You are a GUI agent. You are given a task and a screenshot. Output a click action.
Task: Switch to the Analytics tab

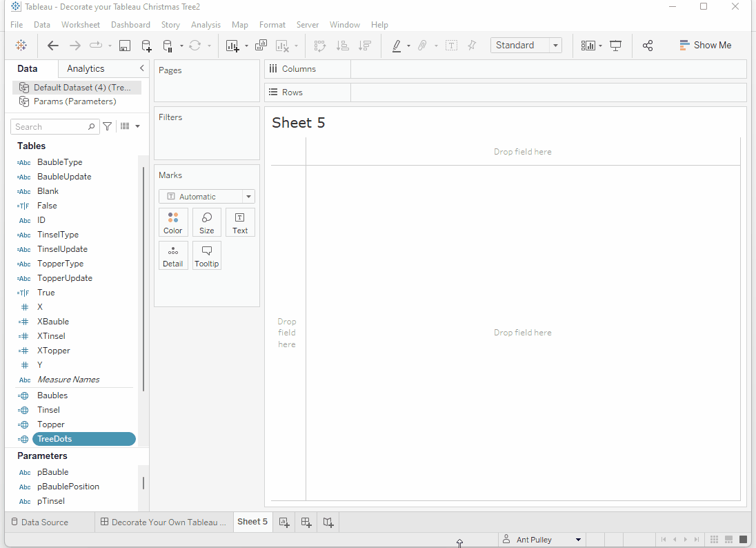[86, 68]
